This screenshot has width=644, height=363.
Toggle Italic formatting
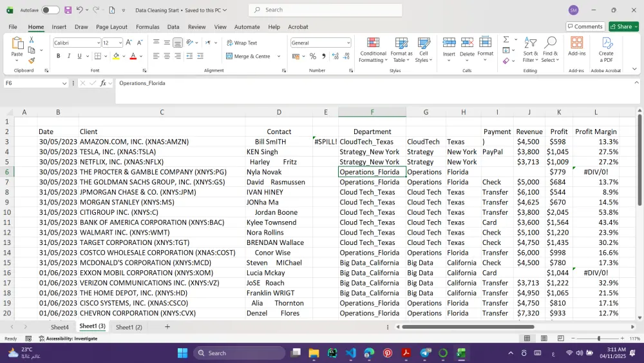[69, 56]
